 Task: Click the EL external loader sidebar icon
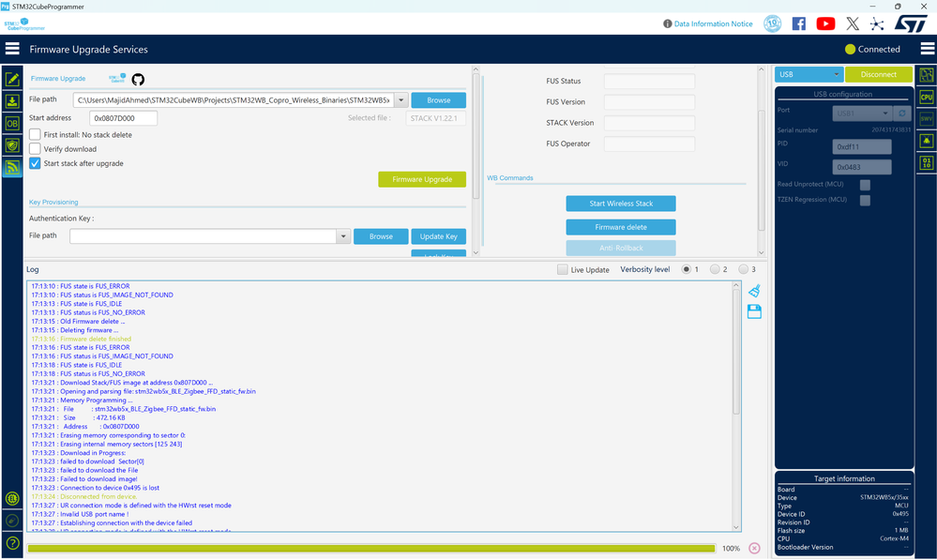click(x=12, y=498)
